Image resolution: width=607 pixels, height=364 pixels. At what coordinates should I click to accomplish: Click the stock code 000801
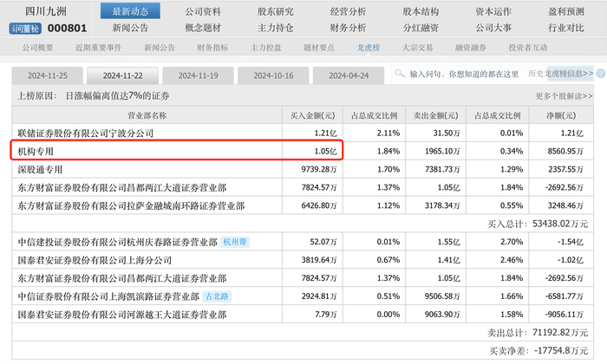(x=67, y=29)
